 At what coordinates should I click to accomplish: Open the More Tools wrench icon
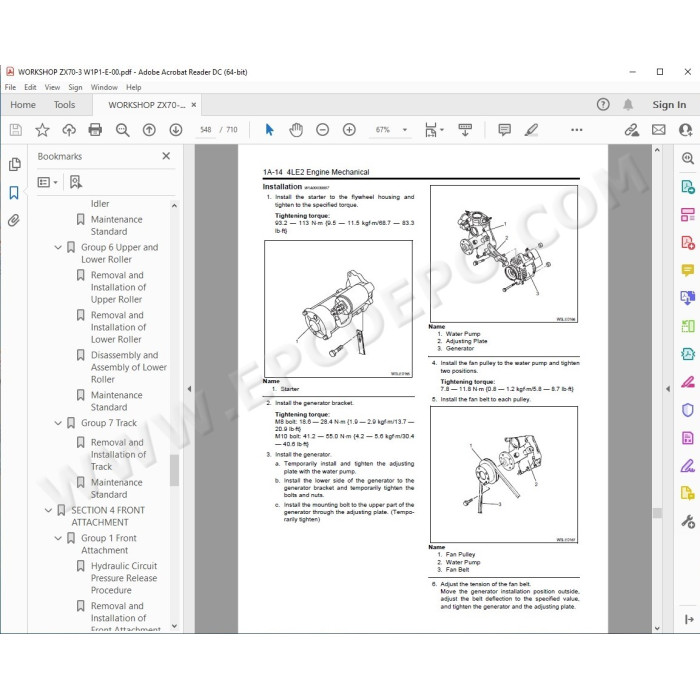688,521
